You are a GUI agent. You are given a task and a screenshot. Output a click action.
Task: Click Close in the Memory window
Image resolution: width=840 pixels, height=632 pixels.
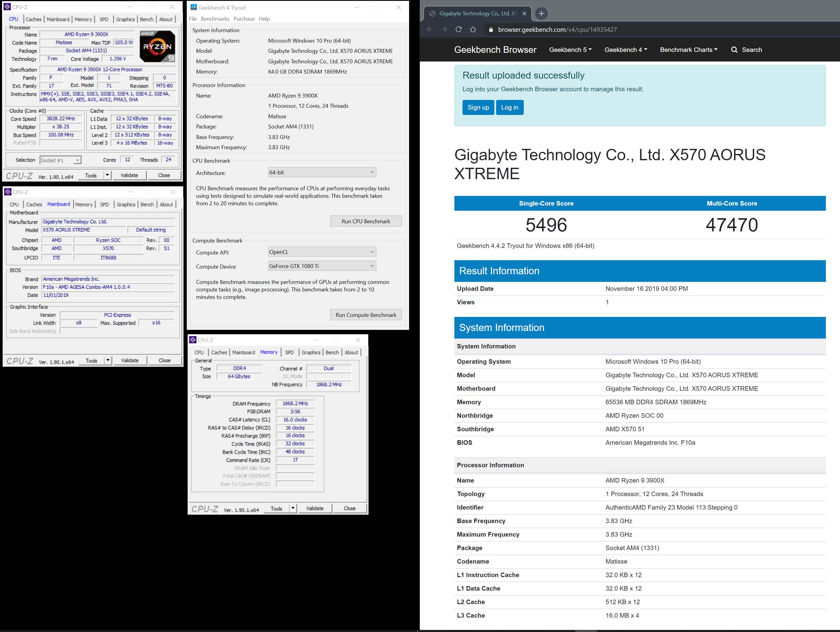point(349,508)
